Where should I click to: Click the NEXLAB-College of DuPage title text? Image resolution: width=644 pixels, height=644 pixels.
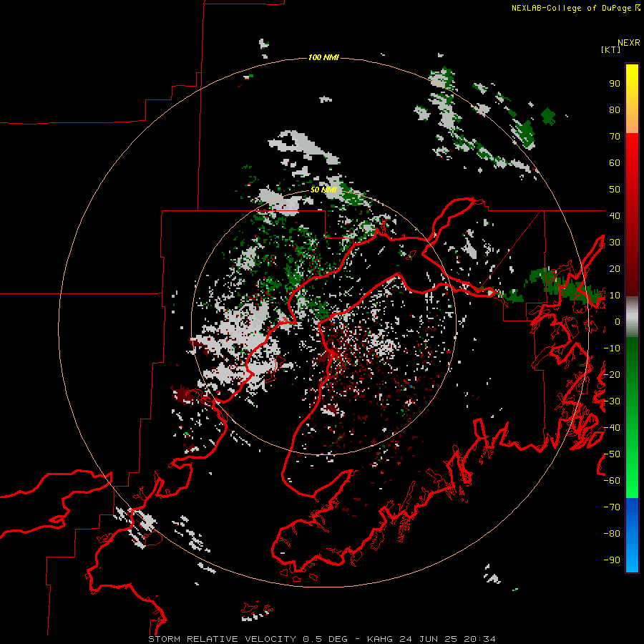572,8
